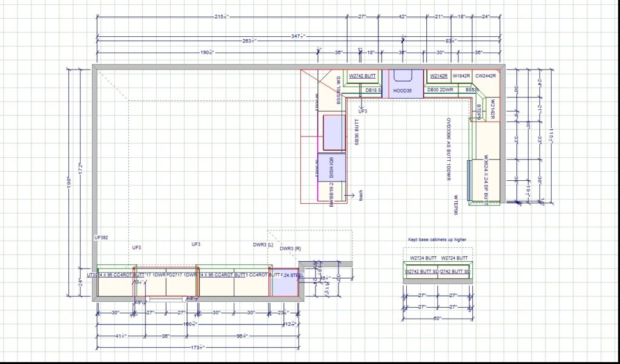
Task: Select the HOOD36 range hood
Action: [x=402, y=90]
